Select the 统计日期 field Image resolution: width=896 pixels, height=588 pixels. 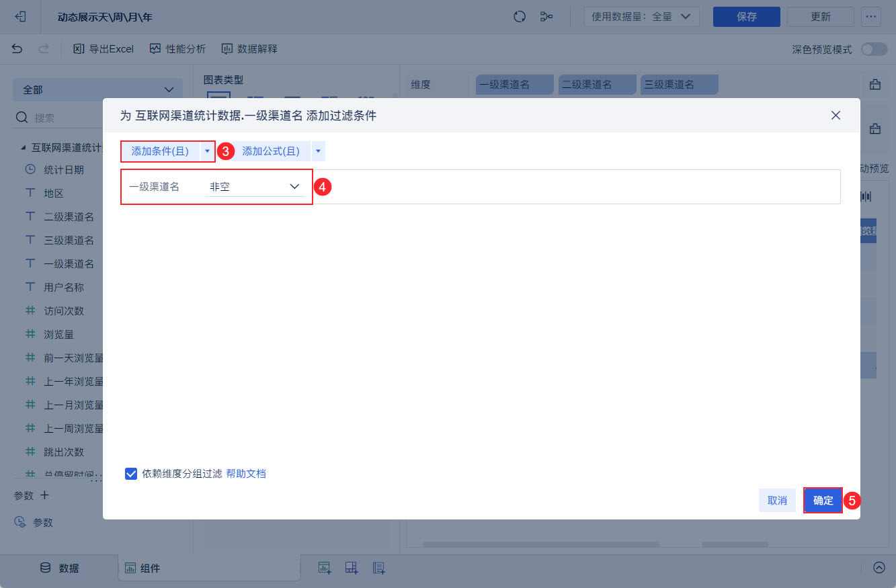pyautogui.click(x=64, y=169)
